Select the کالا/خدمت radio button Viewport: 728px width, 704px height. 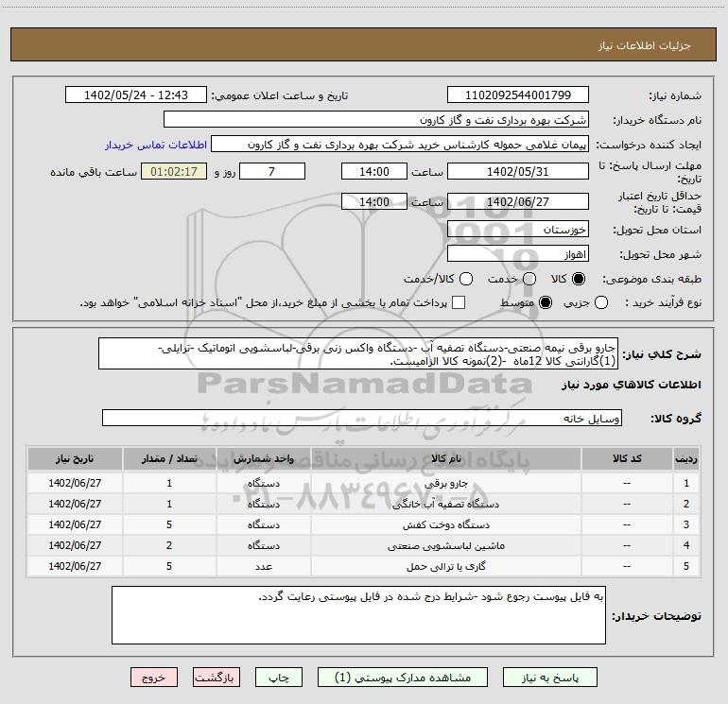pyautogui.click(x=466, y=279)
